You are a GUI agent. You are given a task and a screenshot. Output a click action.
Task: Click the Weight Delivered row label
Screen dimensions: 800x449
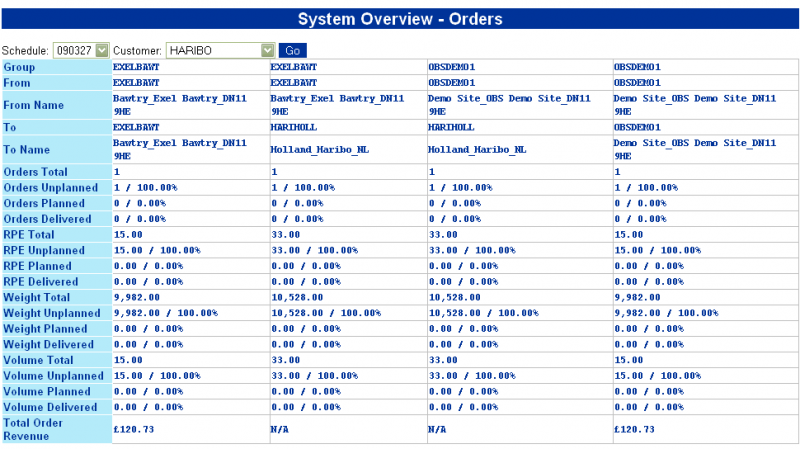[x=48, y=344]
